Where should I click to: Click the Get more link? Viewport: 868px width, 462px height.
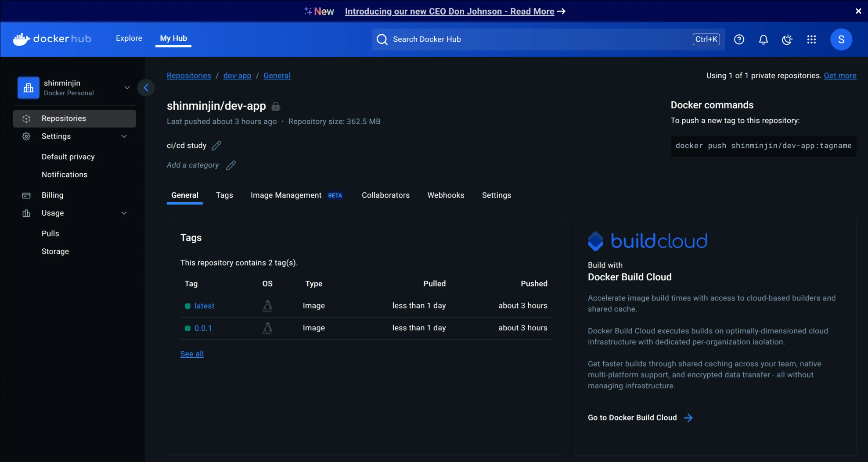pos(840,75)
